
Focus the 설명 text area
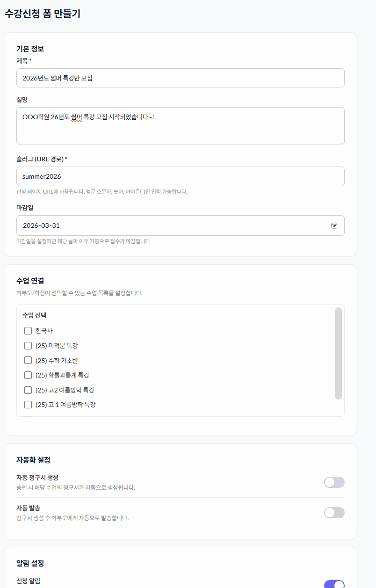click(x=180, y=126)
